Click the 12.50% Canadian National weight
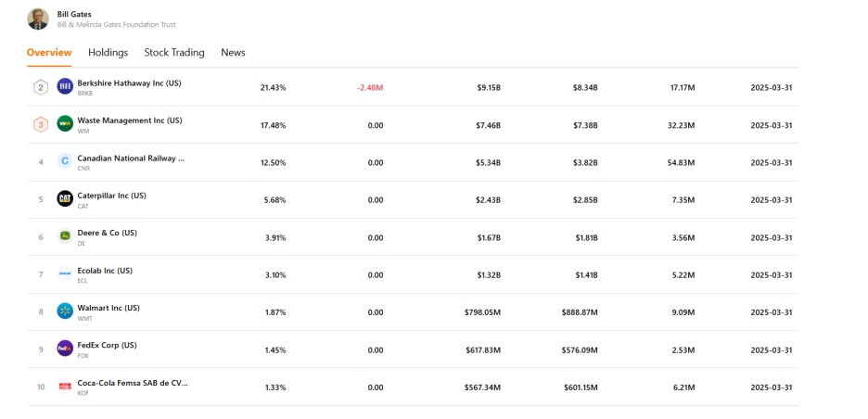 [273, 163]
